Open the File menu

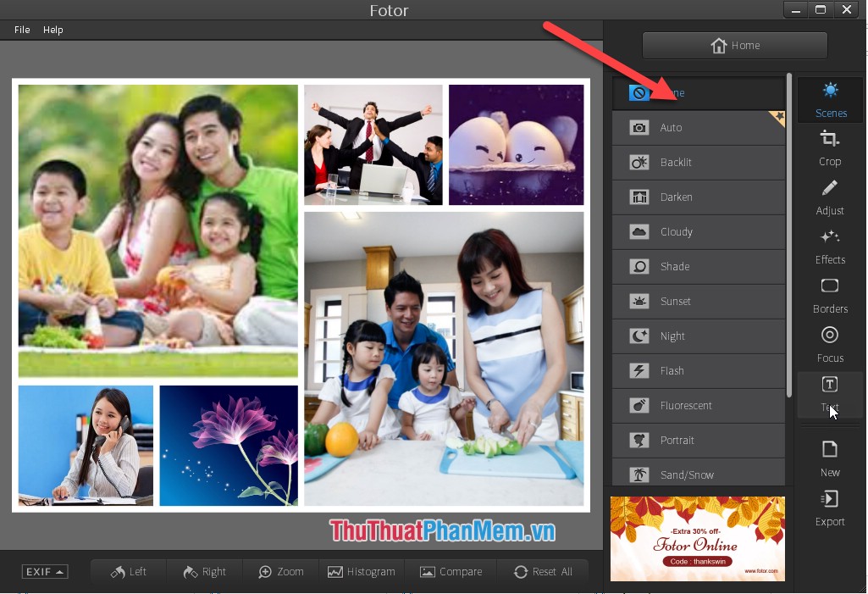point(21,29)
